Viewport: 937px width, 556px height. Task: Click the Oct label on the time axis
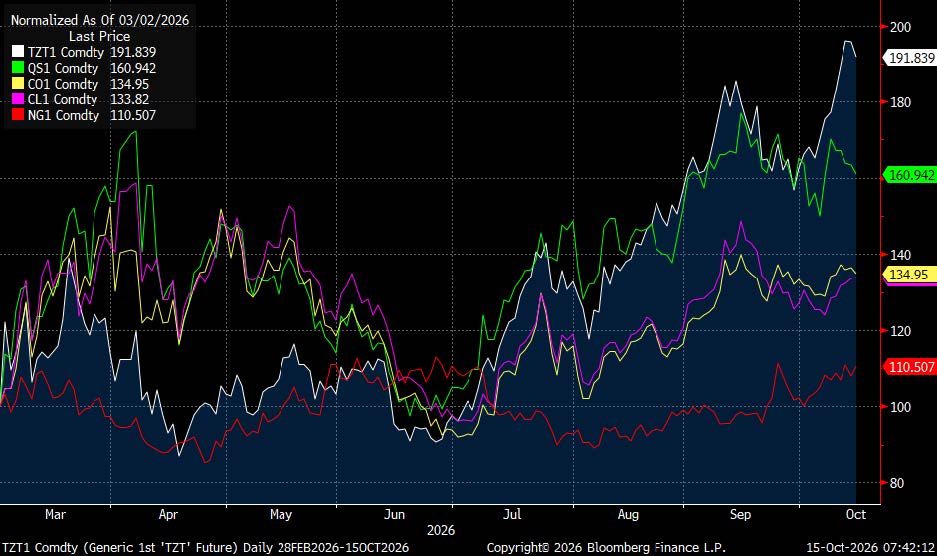point(856,514)
